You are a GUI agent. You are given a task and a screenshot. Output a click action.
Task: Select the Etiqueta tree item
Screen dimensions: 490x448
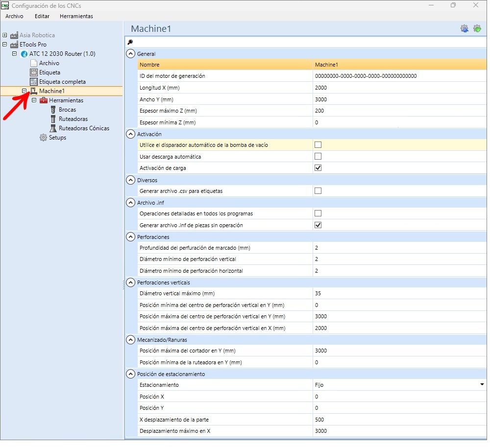[x=49, y=72]
